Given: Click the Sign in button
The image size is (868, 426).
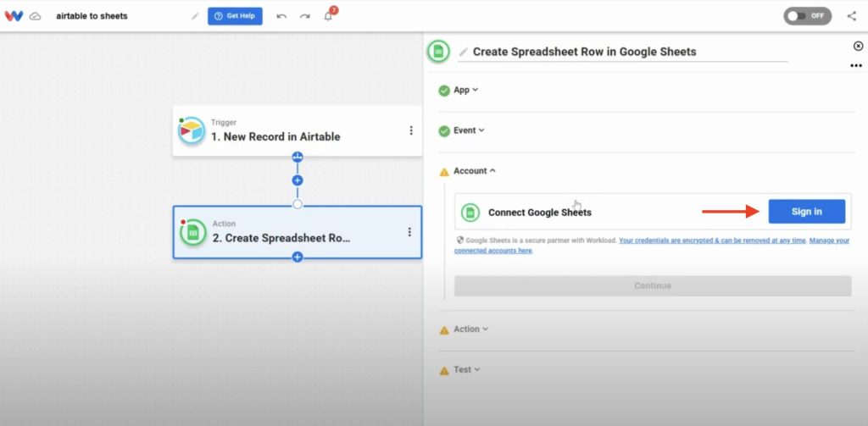Looking at the screenshot, I should 807,212.
